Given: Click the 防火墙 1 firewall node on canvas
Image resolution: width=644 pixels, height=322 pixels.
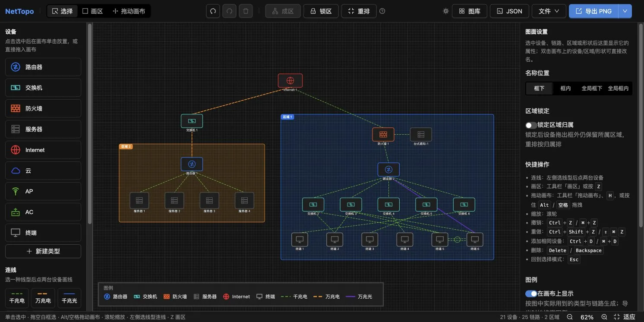Looking at the screenshot, I should pyautogui.click(x=383, y=134).
